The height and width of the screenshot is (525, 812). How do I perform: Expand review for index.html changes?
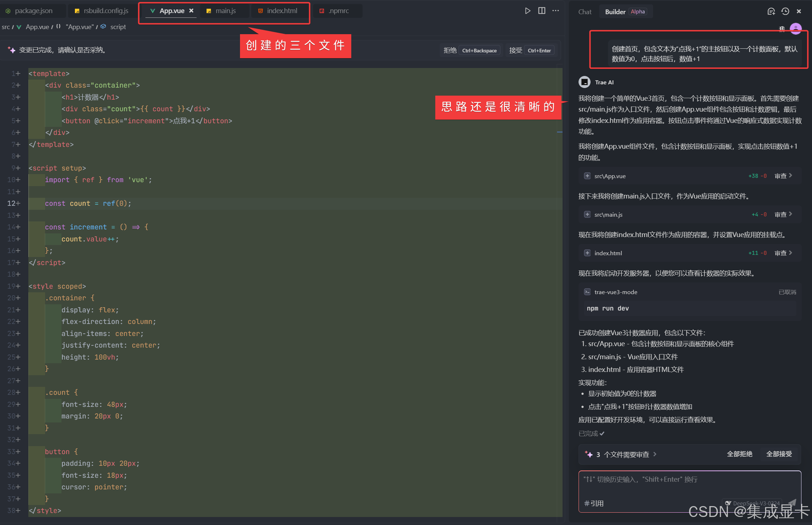pyautogui.click(x=783, y=253)
